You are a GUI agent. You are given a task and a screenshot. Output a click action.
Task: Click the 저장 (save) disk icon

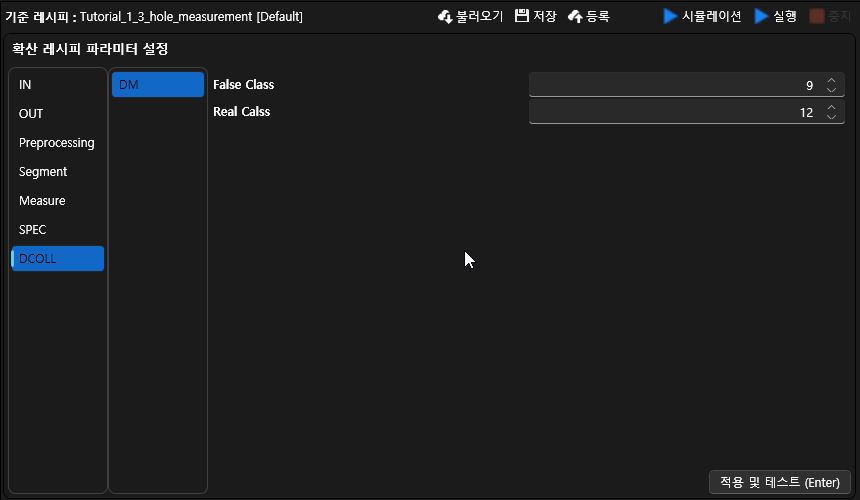(x=521, y=17)
